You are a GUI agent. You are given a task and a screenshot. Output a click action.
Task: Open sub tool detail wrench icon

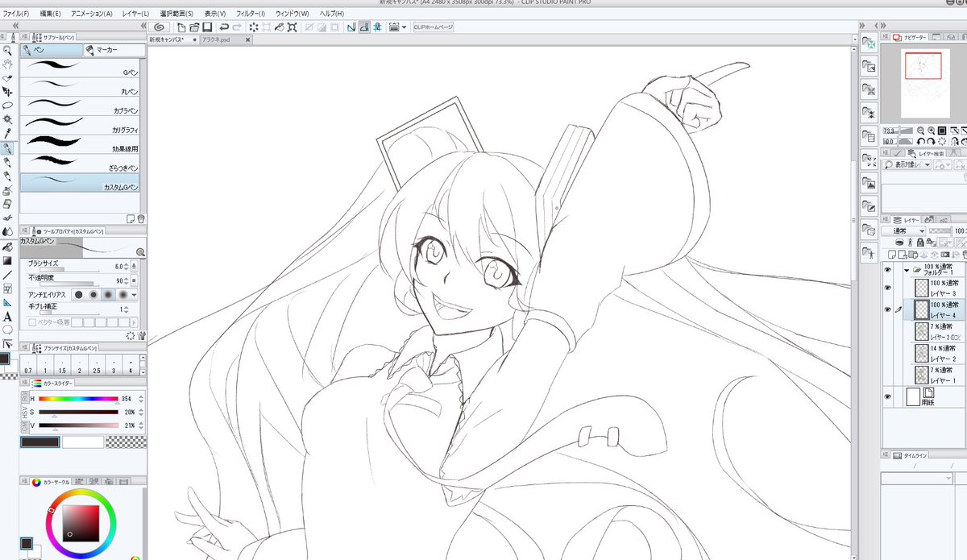click(x=141, y=335)
